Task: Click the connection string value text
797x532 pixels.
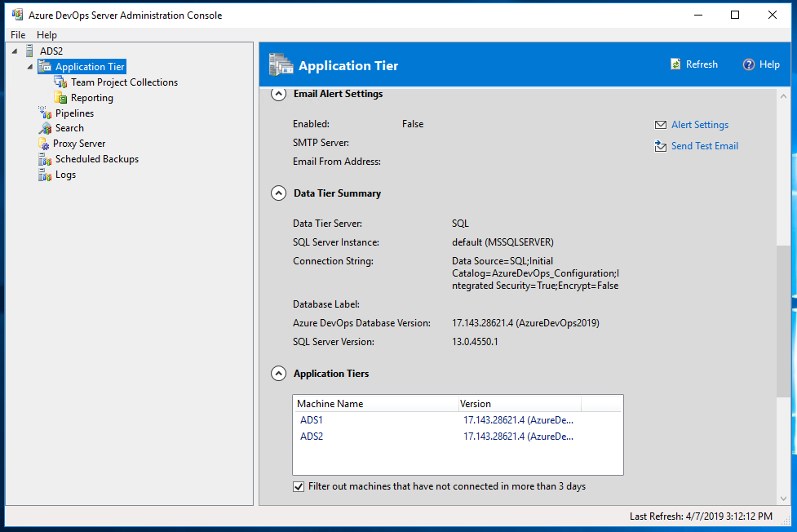Action: [535, 273]
